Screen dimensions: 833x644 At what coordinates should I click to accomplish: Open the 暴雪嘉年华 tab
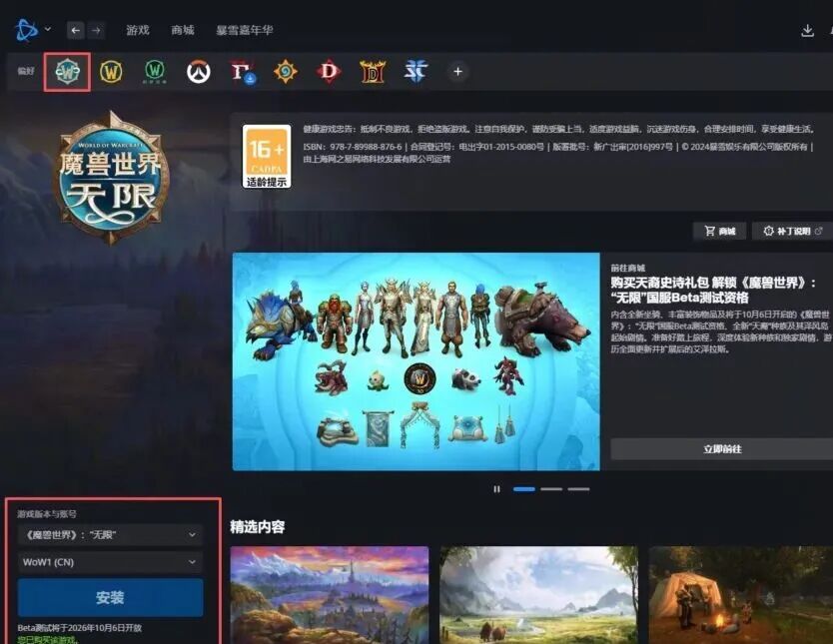[245, 30]
